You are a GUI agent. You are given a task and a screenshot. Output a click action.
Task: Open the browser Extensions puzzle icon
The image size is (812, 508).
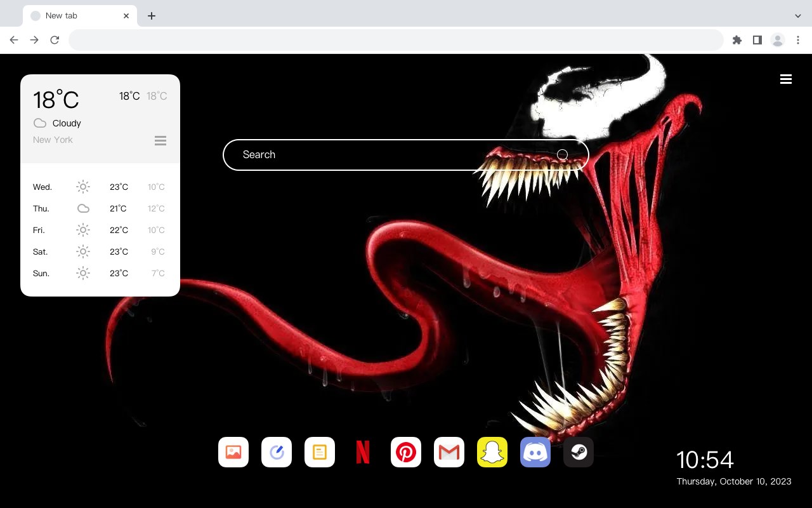tap(737, 40)
